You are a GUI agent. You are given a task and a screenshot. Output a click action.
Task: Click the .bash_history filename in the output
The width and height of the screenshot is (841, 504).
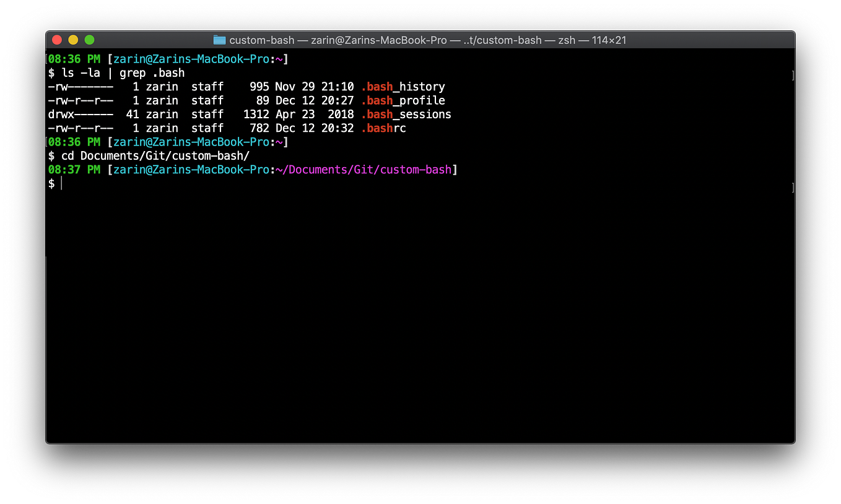coord(403,87)
